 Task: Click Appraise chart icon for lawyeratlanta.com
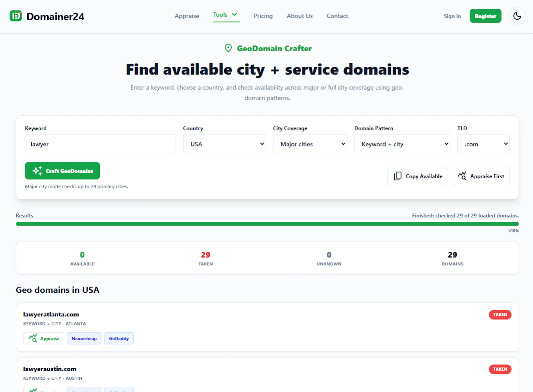click(x=33, y=338)
